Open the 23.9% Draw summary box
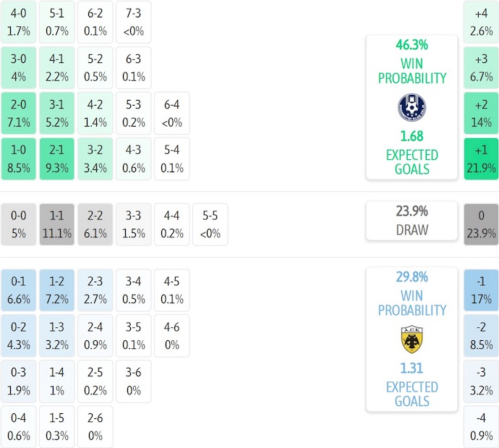 411,221
